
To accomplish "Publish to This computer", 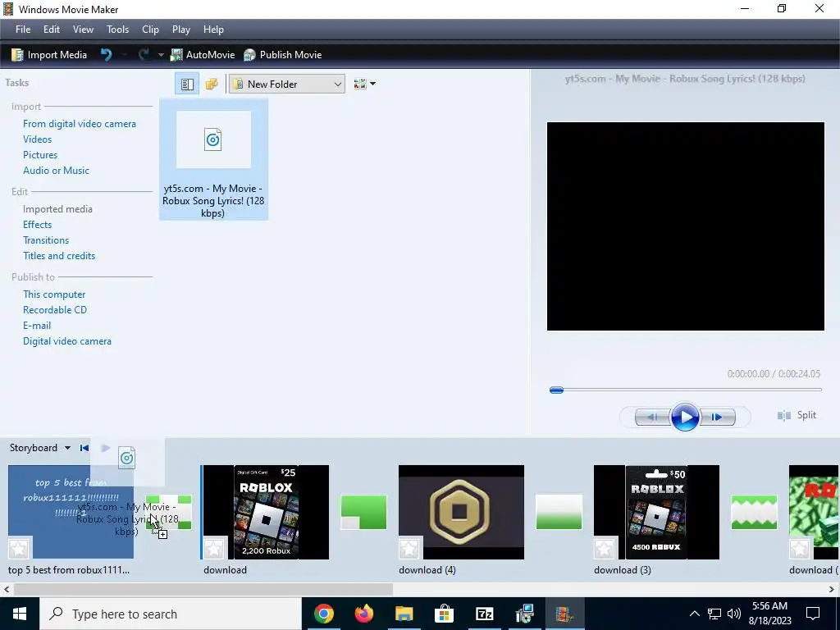I will tap(54, 294).
